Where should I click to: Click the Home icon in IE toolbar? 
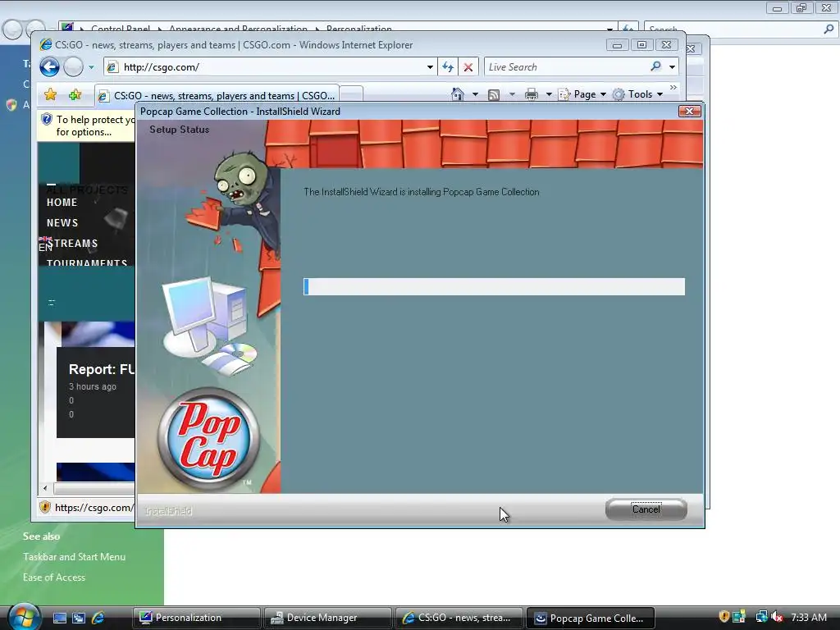point(458,94)
